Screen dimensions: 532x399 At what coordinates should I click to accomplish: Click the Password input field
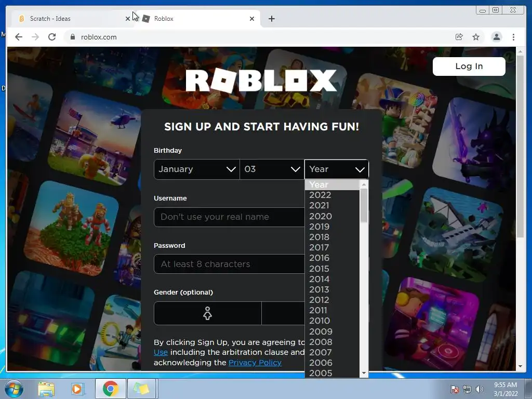tap(229, 264)
